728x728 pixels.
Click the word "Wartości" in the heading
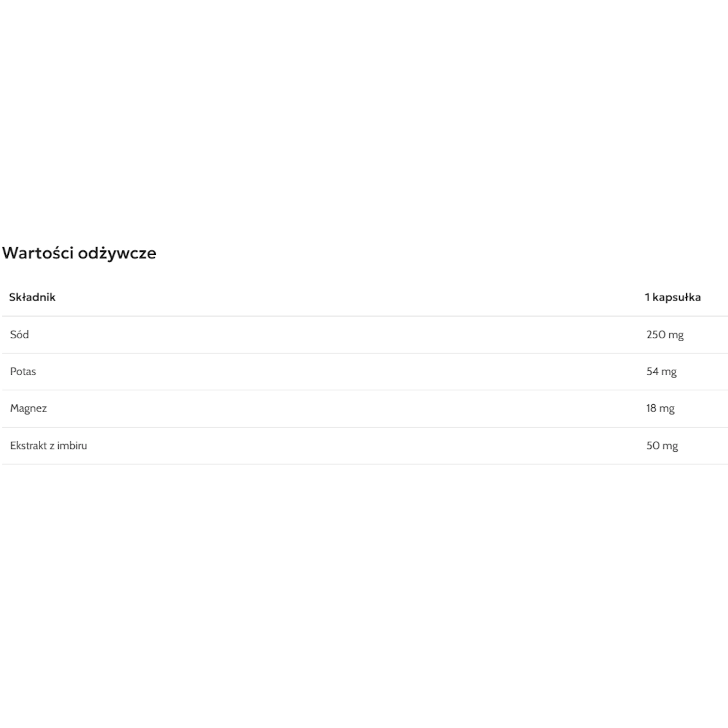[37, 253]
